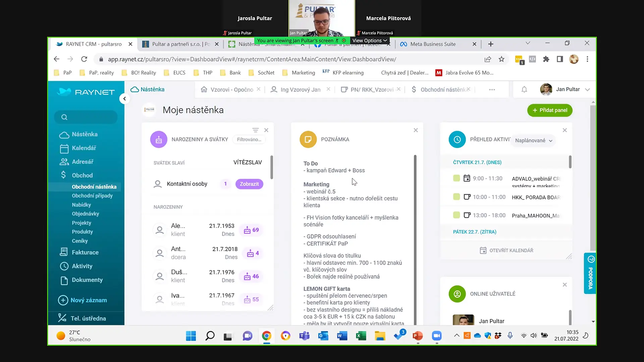Click the Nový záznam plus icon
Viewport: 644px width, 362px height.
pos(63,300)
